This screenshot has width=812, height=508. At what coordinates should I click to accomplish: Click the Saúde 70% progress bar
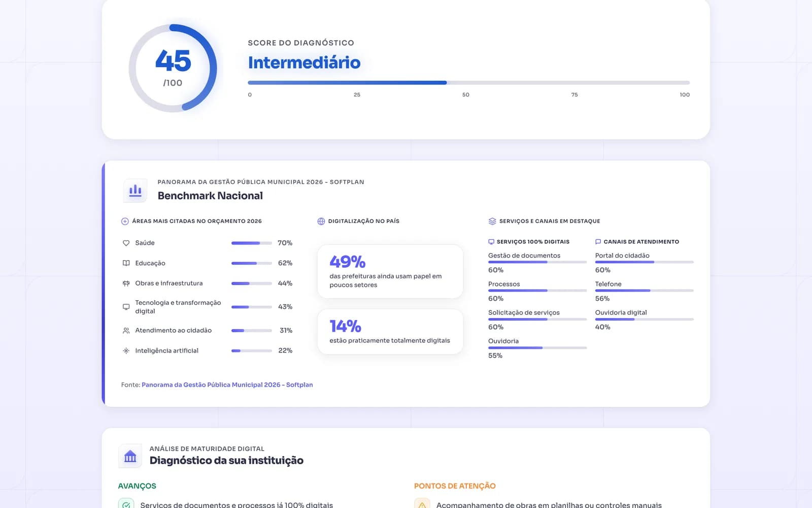coord(251,243)
